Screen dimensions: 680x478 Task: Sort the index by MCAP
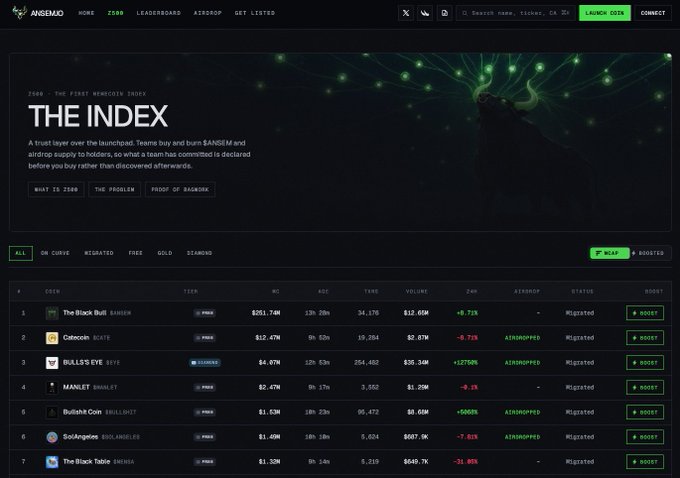[x=609, y=253]
